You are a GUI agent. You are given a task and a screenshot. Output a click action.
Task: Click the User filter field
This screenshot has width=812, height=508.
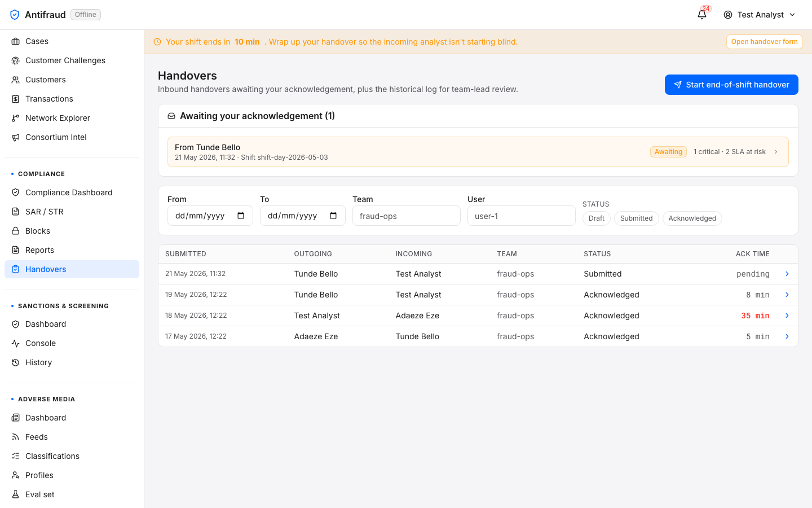pos(522,216)
